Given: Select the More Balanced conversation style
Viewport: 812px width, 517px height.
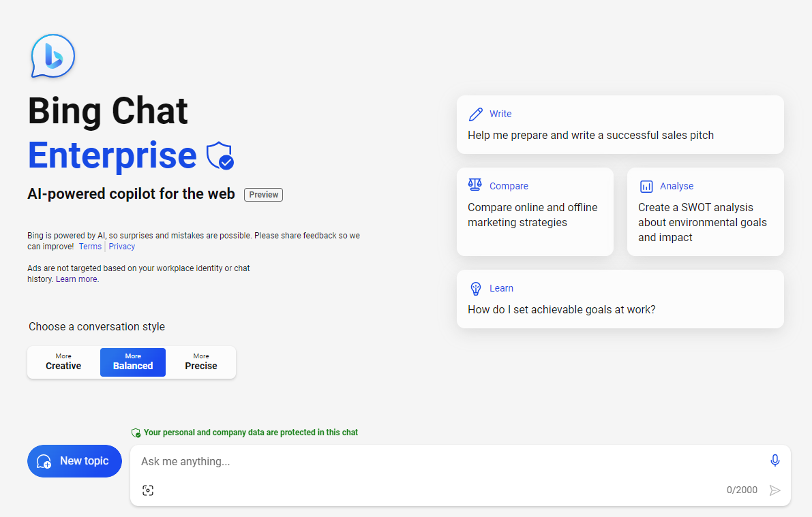Looking at the screenshot, I should point(132,361).
